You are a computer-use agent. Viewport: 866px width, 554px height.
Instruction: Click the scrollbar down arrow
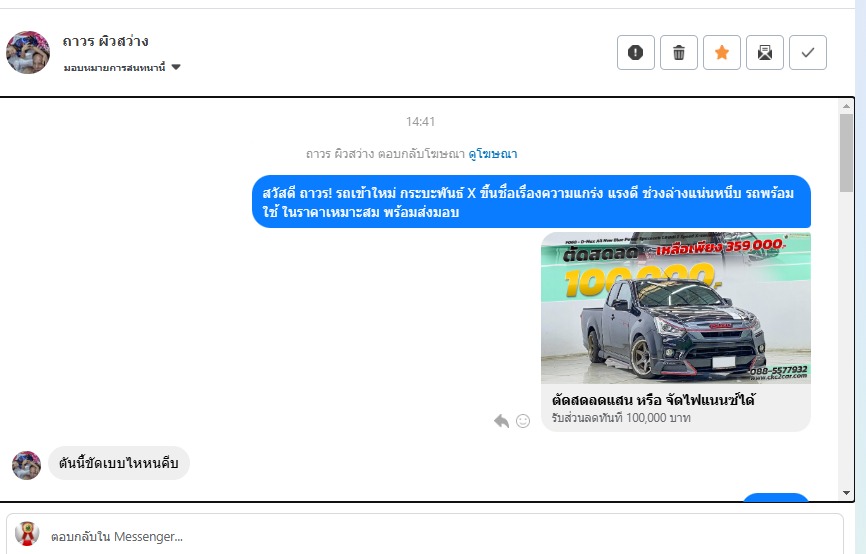click(846, 492)
